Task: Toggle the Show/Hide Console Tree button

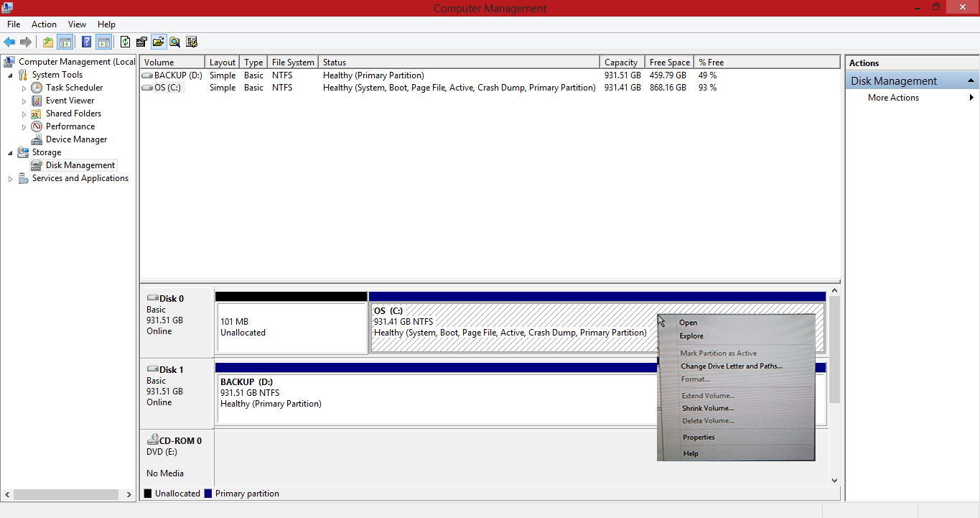Action: point(65,42)
